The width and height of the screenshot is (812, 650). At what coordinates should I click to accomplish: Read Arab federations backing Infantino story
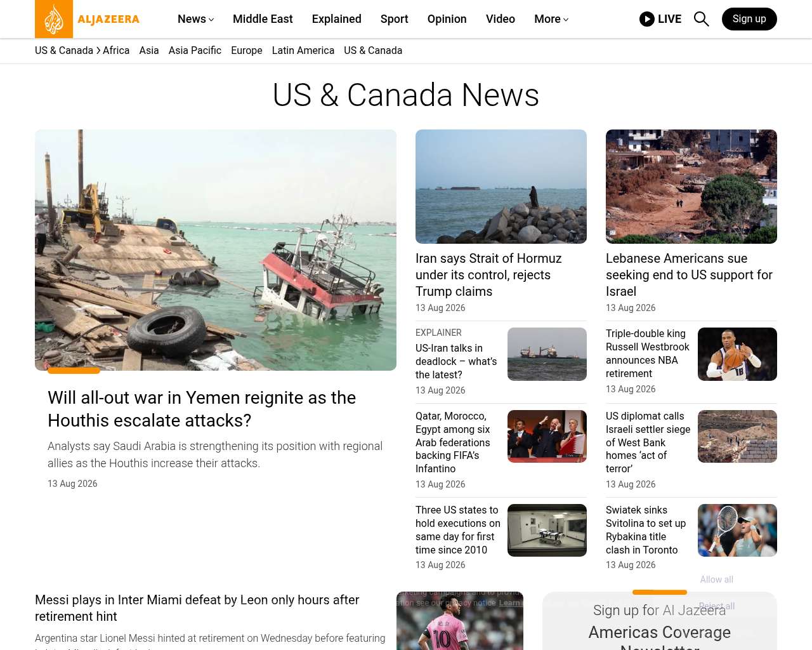[453, 442]
